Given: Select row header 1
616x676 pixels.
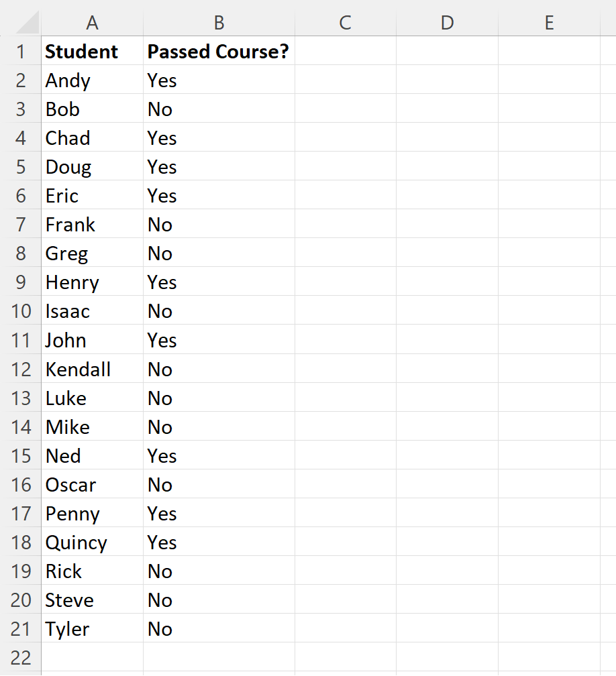Looking at the screenshot, I should pos(21,52).
